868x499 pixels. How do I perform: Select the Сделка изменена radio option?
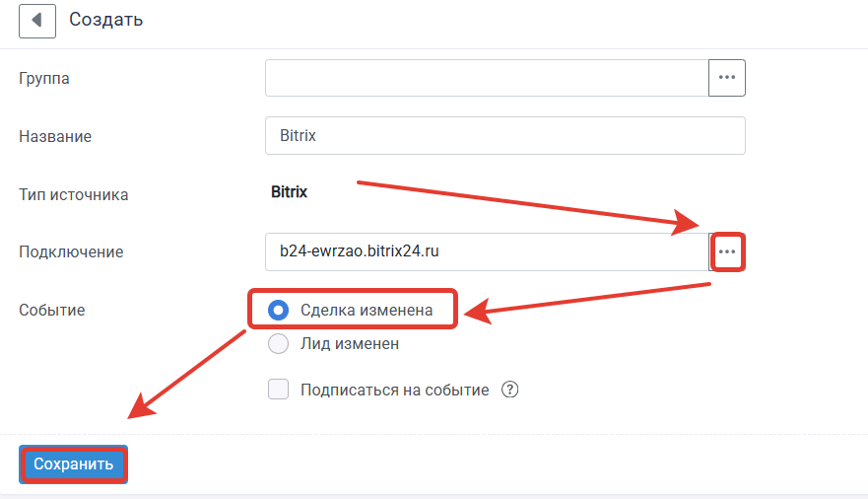point(278,310)
